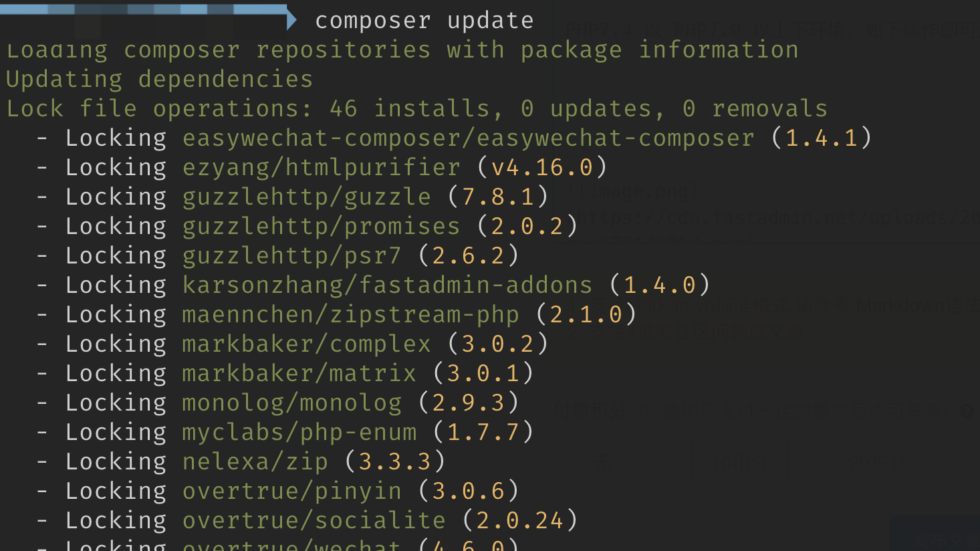The width and height of the screenshot is (980, 551).
Task: Click the monolog/monolog package name
Action: pos(291,403)
